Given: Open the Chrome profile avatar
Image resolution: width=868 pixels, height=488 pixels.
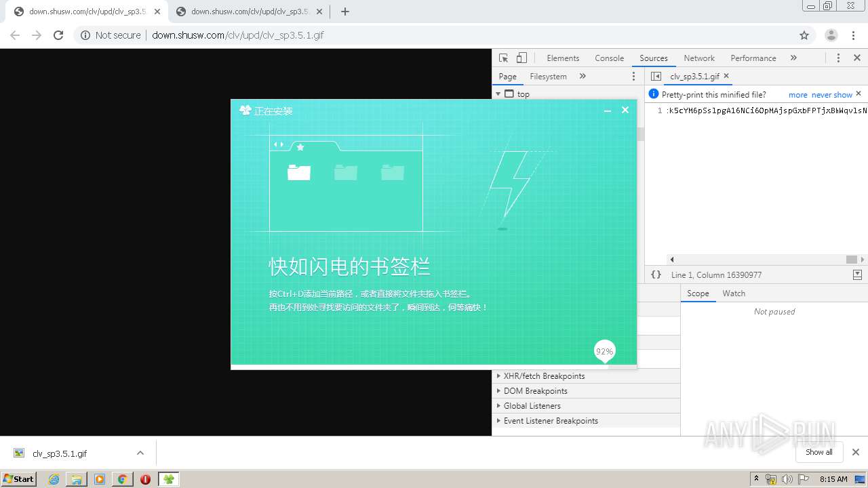Looking at the screenshot, I should pos(831,35).
